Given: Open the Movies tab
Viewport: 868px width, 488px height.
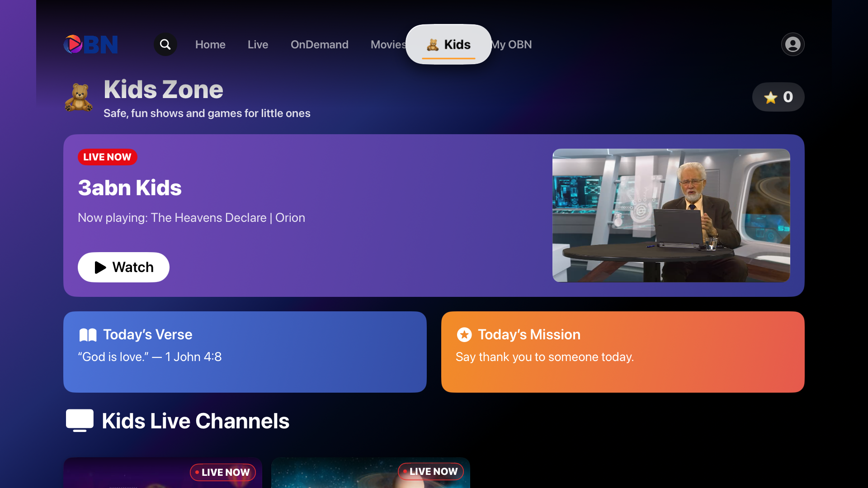Looking at the screenshot, I should click(x=388, y=44).
